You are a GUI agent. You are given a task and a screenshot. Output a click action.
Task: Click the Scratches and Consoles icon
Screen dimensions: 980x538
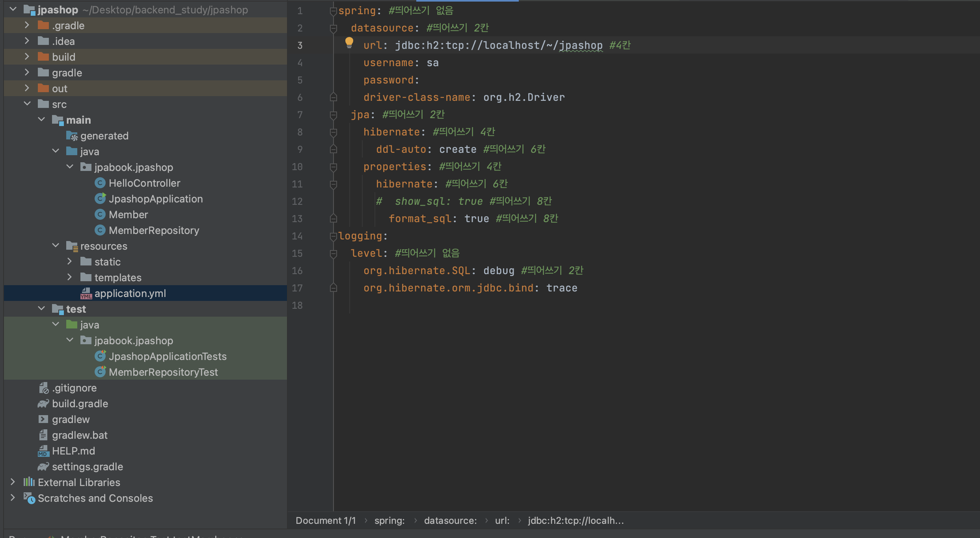coord(29,498)
